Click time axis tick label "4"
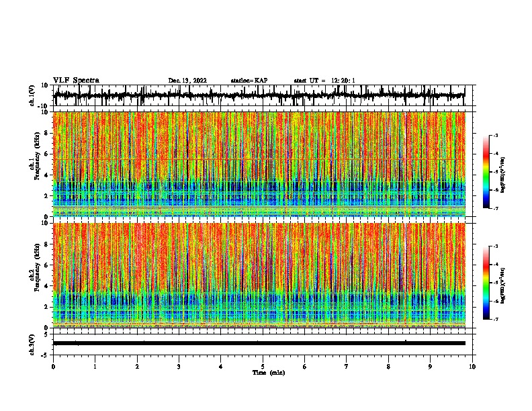The image size is (532, 411). [221, 366]
